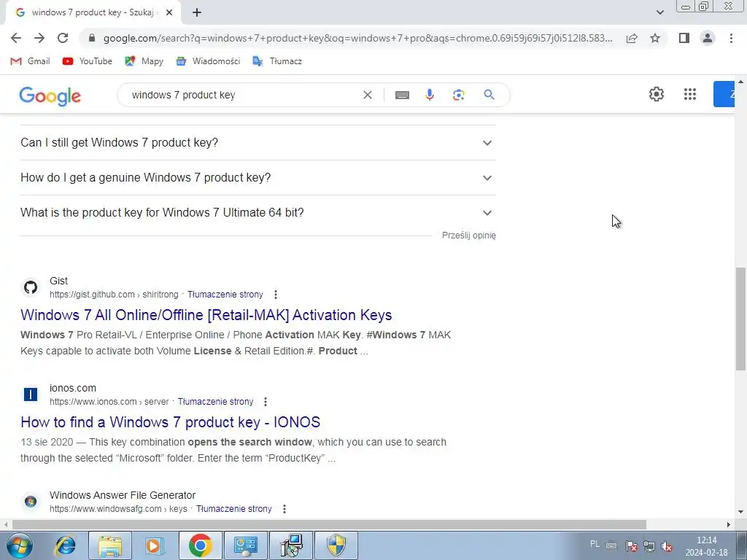747x560 pixels.
Task: Expand "Can I still get Windows 7 product key?"
Action: click(258, 142)
